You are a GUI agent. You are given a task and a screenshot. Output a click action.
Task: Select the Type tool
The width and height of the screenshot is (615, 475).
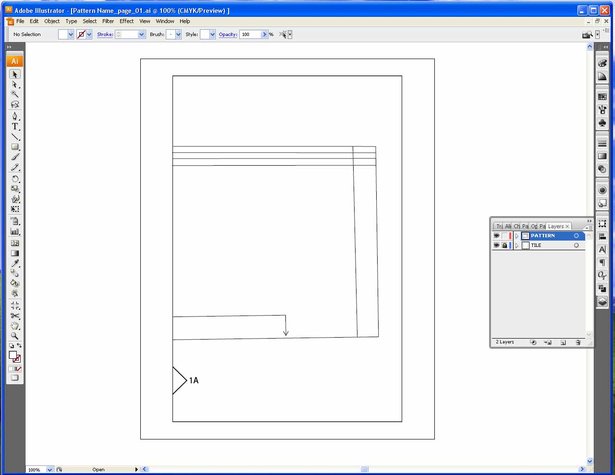click(15, 126)
